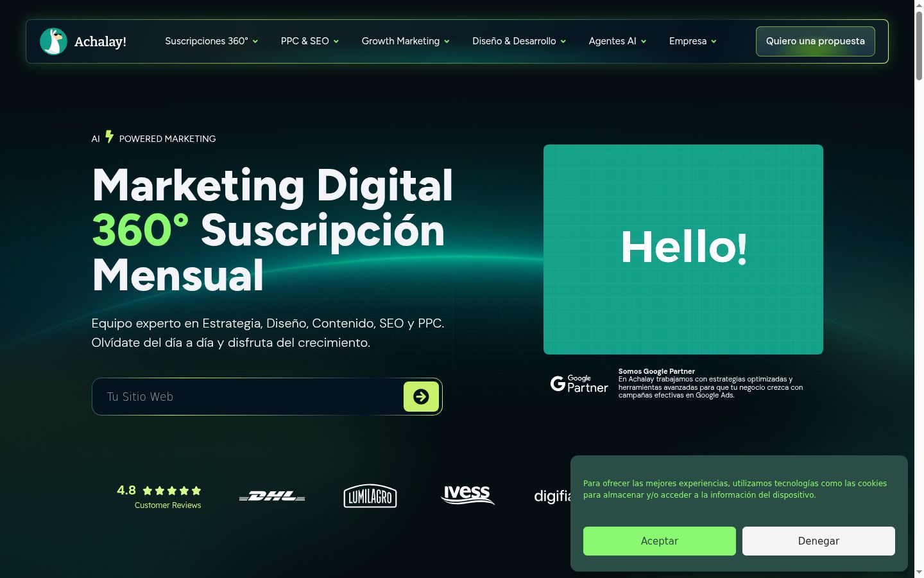Open the PPC & SEO menu
Image resolution: width=924 pixels, height=578 pixels.
click(305, 41)
